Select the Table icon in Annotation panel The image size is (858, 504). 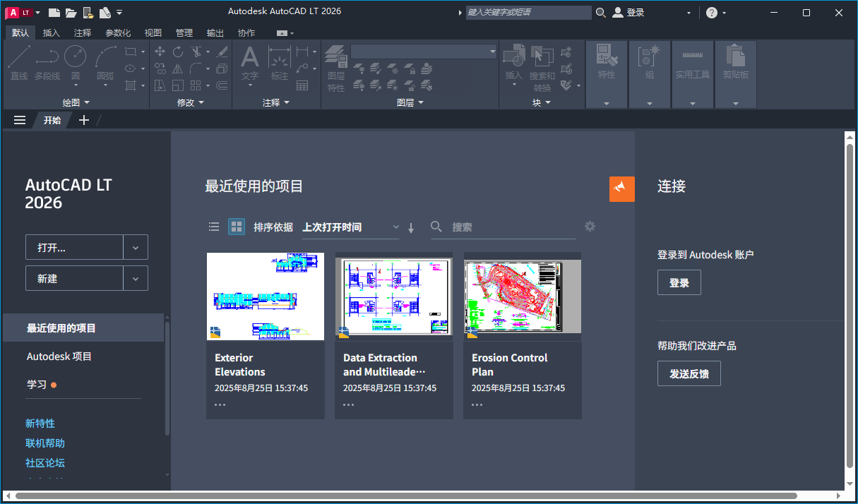(x=302, y=85)
